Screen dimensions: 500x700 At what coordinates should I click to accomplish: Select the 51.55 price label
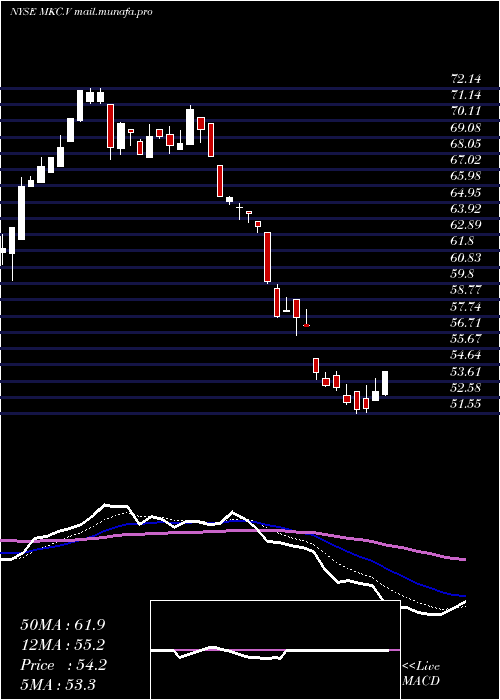tap(466, 404)
